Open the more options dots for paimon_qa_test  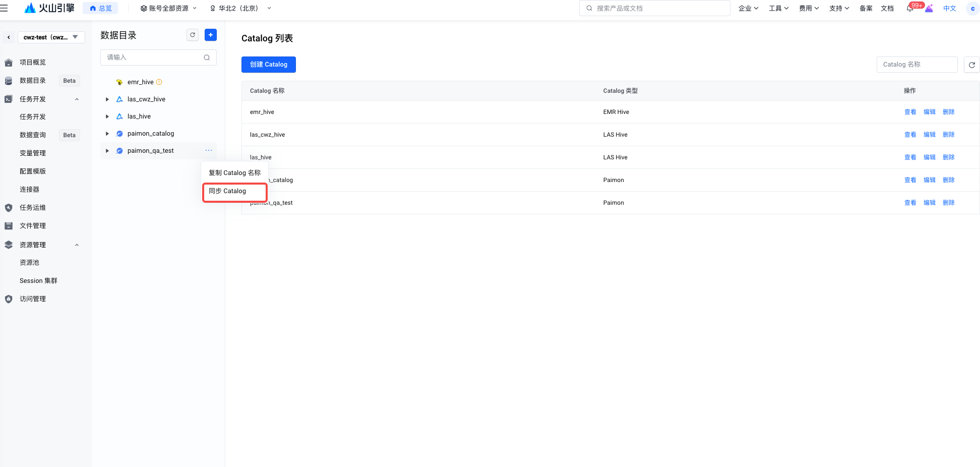209,150
